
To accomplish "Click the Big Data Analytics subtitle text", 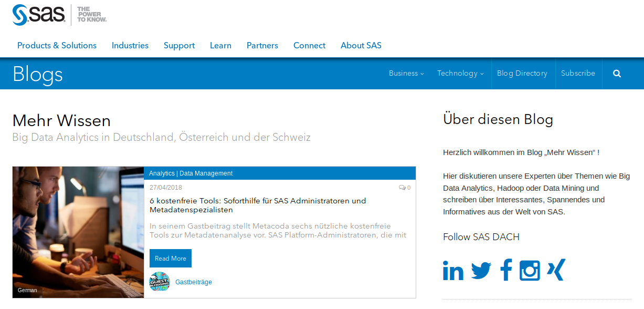I will pos(162,138).
